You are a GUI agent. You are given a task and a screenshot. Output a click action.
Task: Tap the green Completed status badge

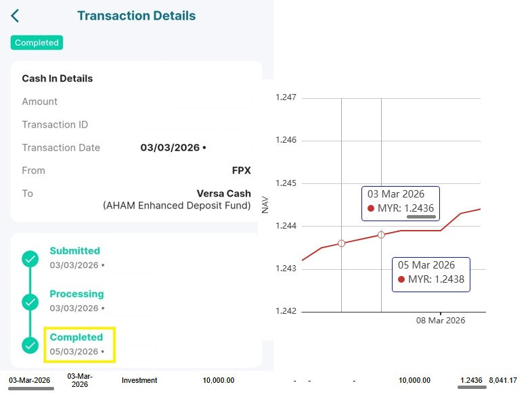point(37,43)
